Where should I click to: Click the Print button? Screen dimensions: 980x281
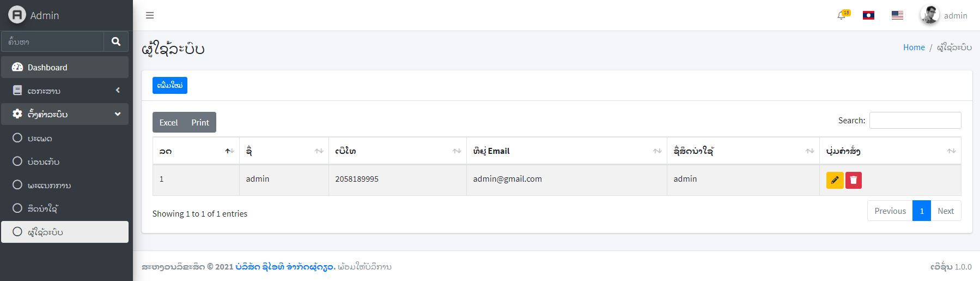[x=200, y=122]
